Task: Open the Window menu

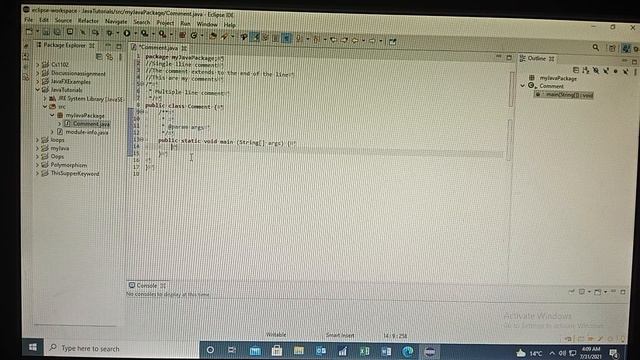Action: (207, 24)
